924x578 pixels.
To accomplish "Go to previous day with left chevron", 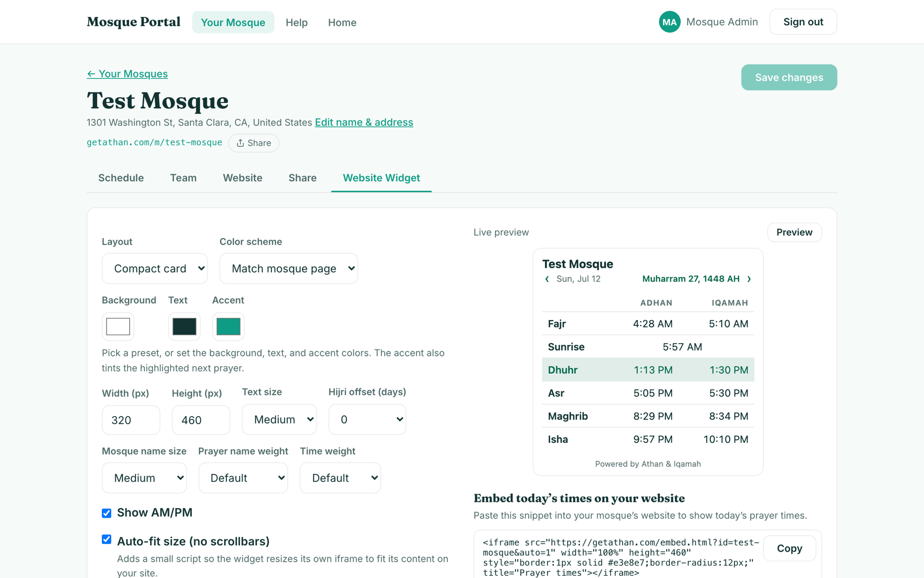I will click(x=547, y=279).
